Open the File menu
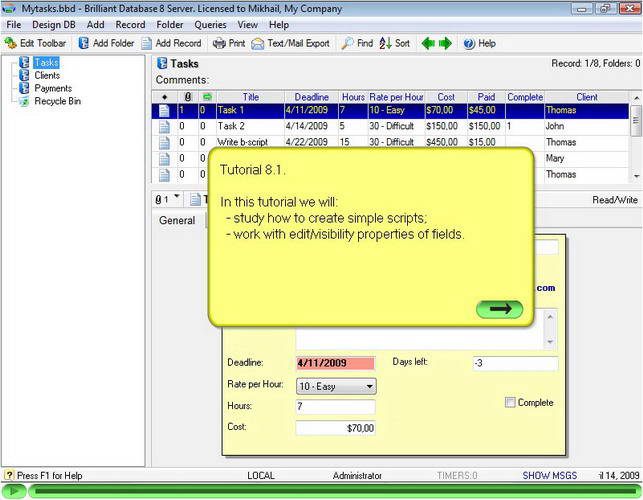This screenshot has width=643, height=500. pyautogui.click(x=14, y=25)
